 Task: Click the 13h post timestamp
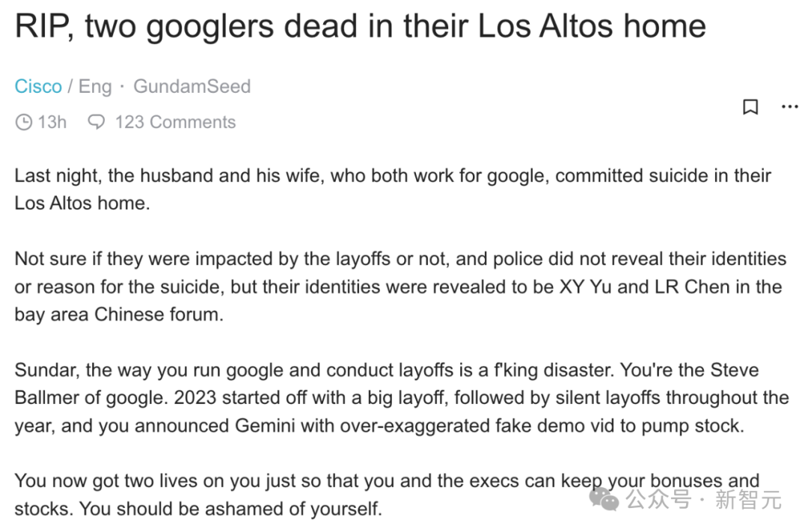52,122
